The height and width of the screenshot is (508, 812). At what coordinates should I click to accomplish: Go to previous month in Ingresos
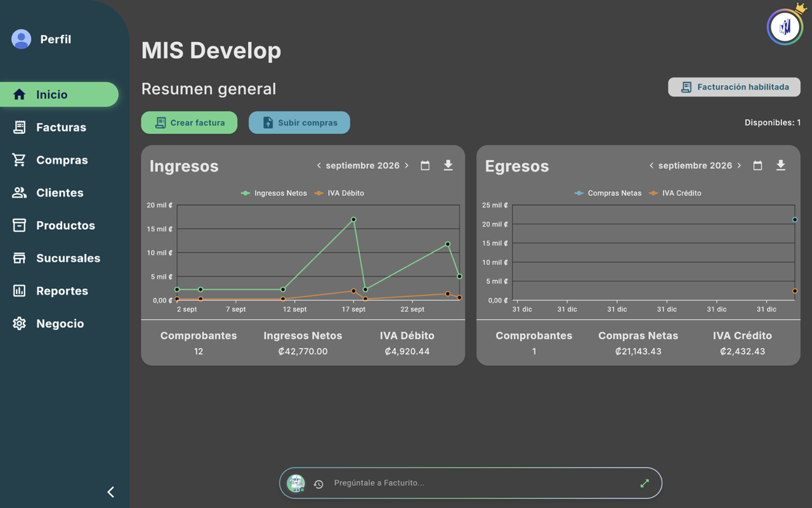[x=318, y=166]
